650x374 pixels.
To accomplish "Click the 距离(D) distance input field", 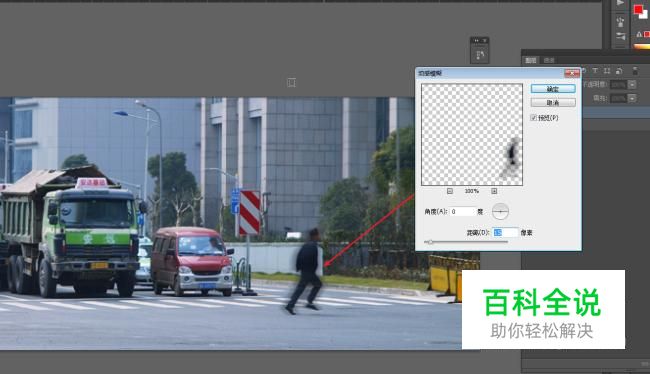I will click(x=505, y=233).
